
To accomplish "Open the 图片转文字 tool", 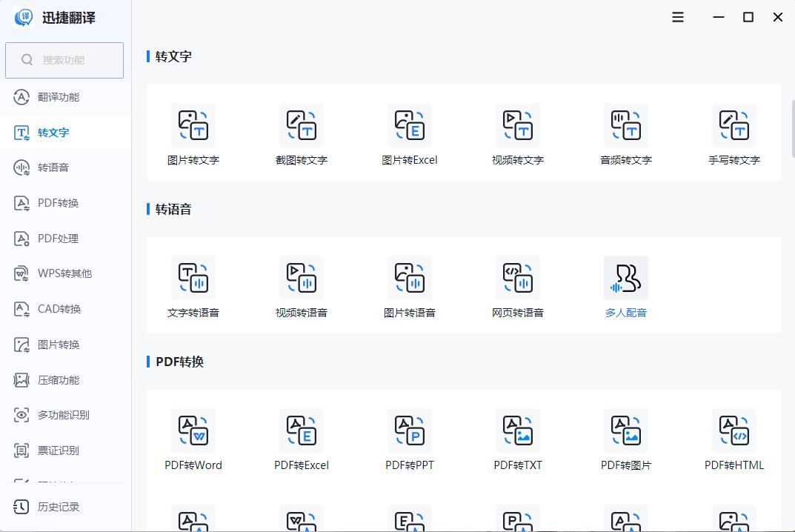I will [193, 135].
